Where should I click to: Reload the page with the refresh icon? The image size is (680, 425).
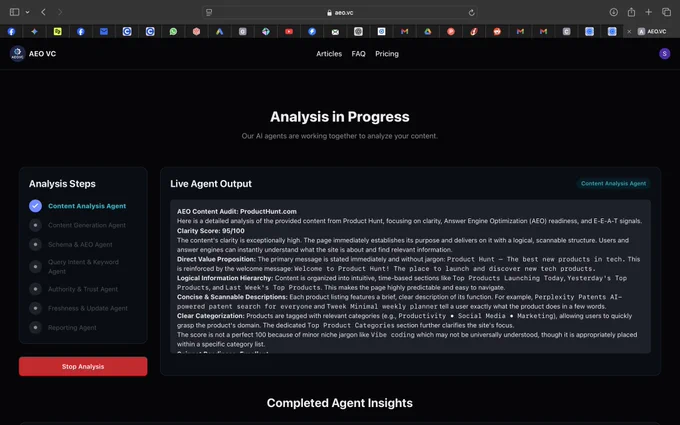[471, 13]
